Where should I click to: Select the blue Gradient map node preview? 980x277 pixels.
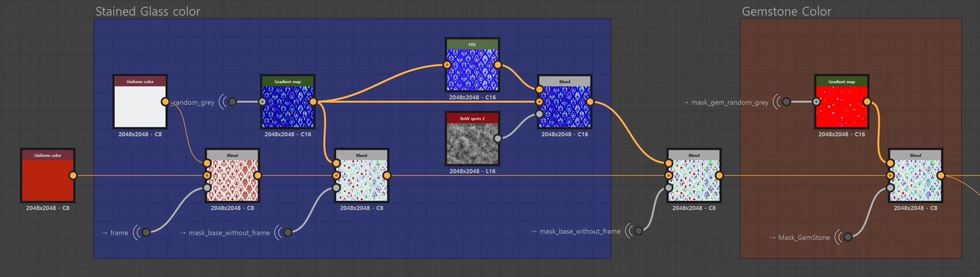[x=287, y=107]
